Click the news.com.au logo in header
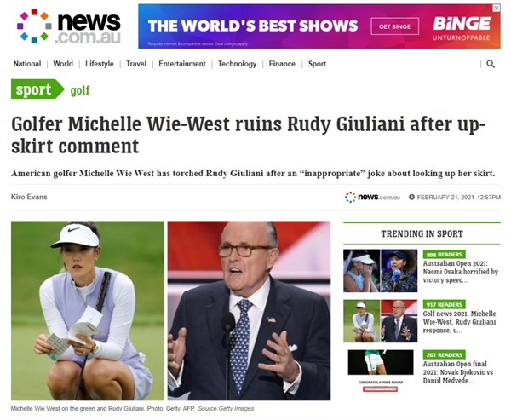Viewport: 511px width, 420px height. click(68, 26)
